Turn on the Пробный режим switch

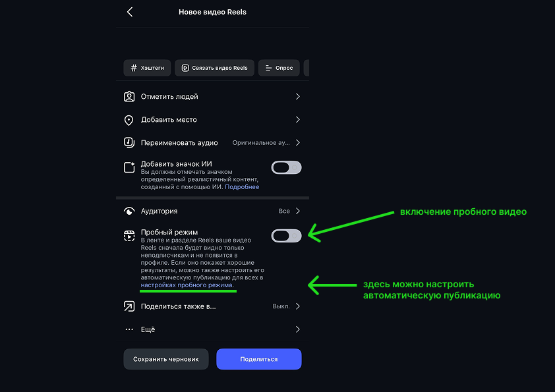[x=286, y=236]
